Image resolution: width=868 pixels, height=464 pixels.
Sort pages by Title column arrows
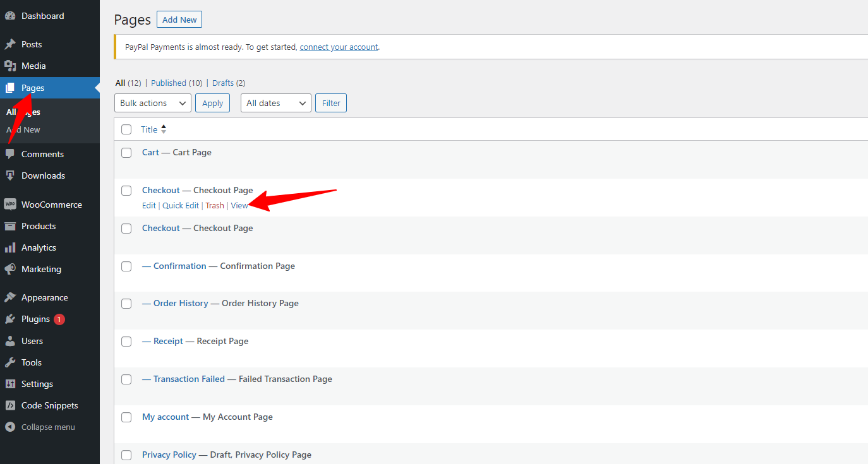(164, 129)
